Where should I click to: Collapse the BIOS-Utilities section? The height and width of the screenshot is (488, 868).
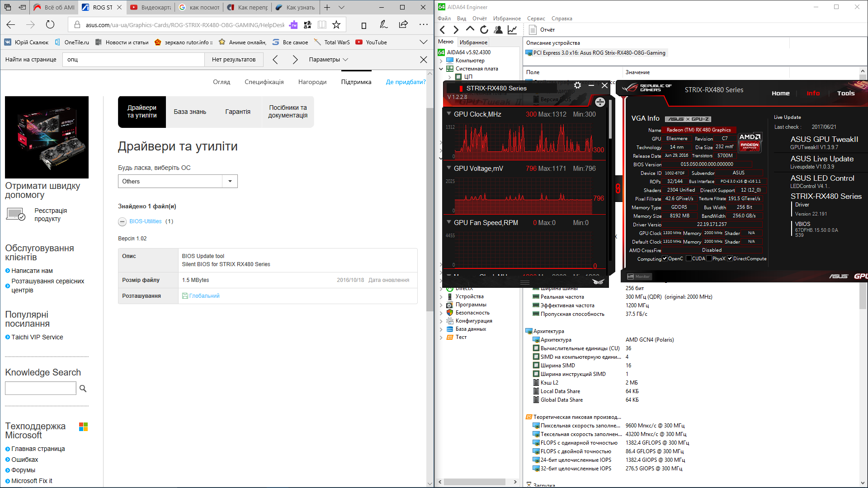coord(122,221)
